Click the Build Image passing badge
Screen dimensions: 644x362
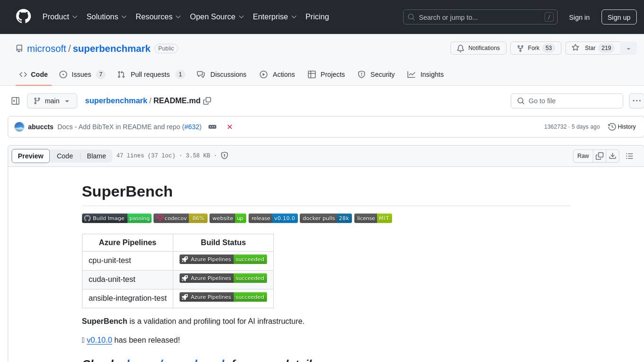point(116,218)
